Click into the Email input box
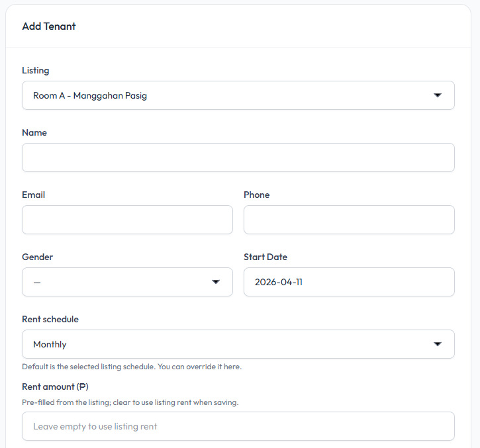 click(x=127, y=220)
